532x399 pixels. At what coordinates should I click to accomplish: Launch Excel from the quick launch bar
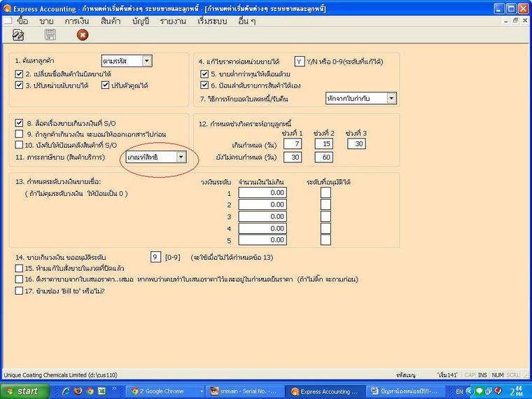(101, 391)
